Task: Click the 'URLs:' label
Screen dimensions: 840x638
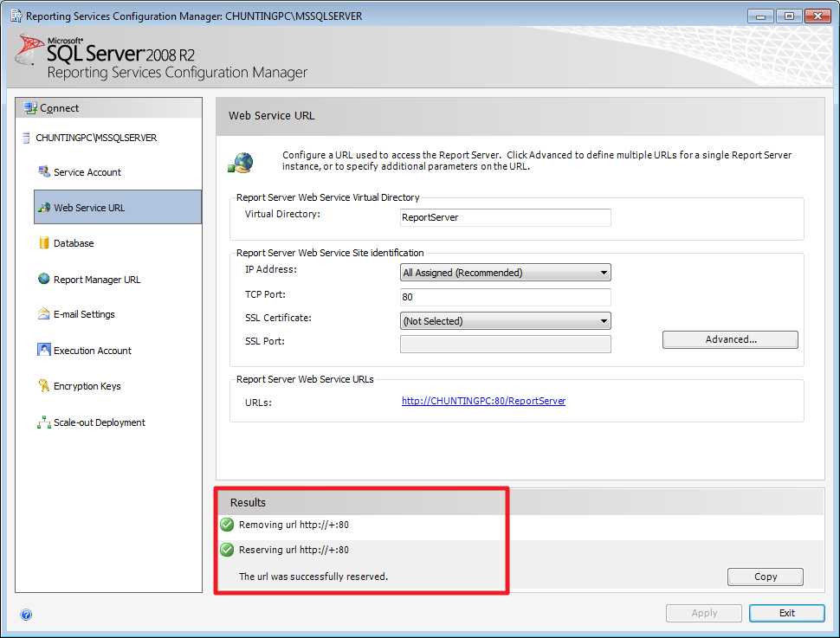Action: coord(258,403)
